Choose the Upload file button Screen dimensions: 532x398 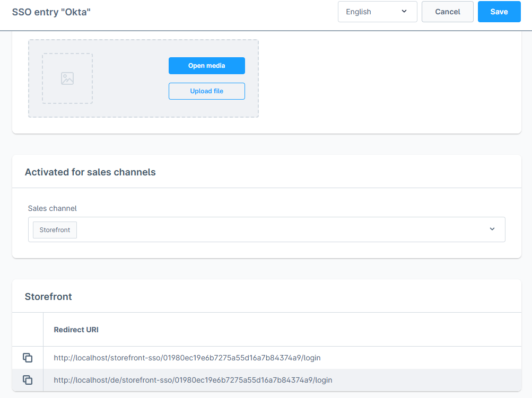[206, 91]
